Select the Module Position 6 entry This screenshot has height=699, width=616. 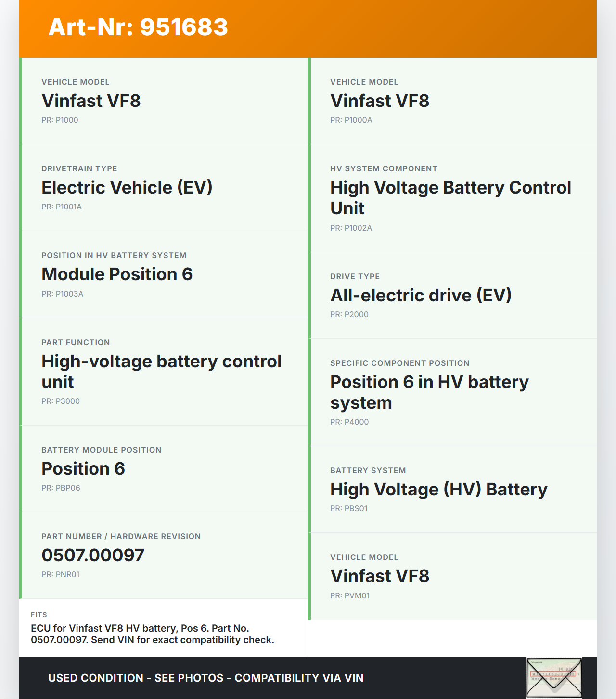117,274
